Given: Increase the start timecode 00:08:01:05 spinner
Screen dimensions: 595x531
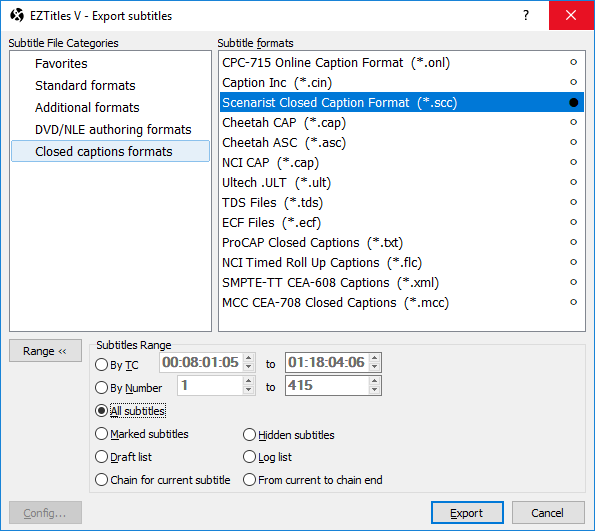Looking at the screenshot, I should (249, 358).
